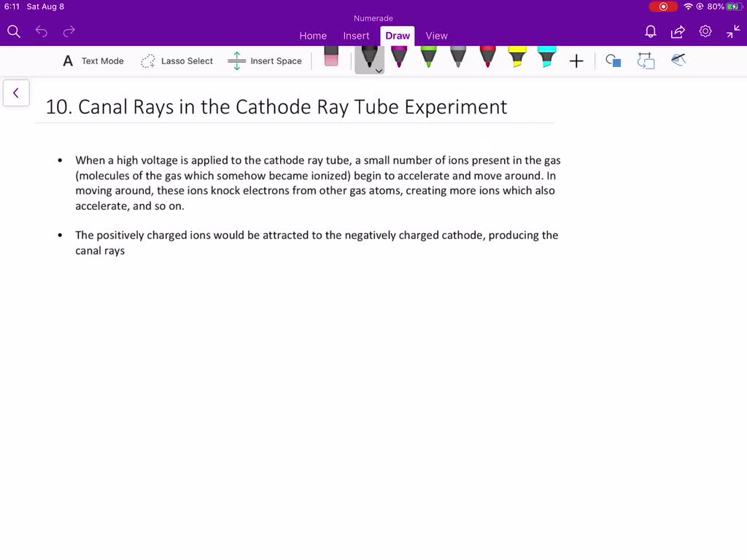Screen dimensions: 747x560
Task: Open the search magnifier
Action: pyautogui.click(x=14, y=31)
